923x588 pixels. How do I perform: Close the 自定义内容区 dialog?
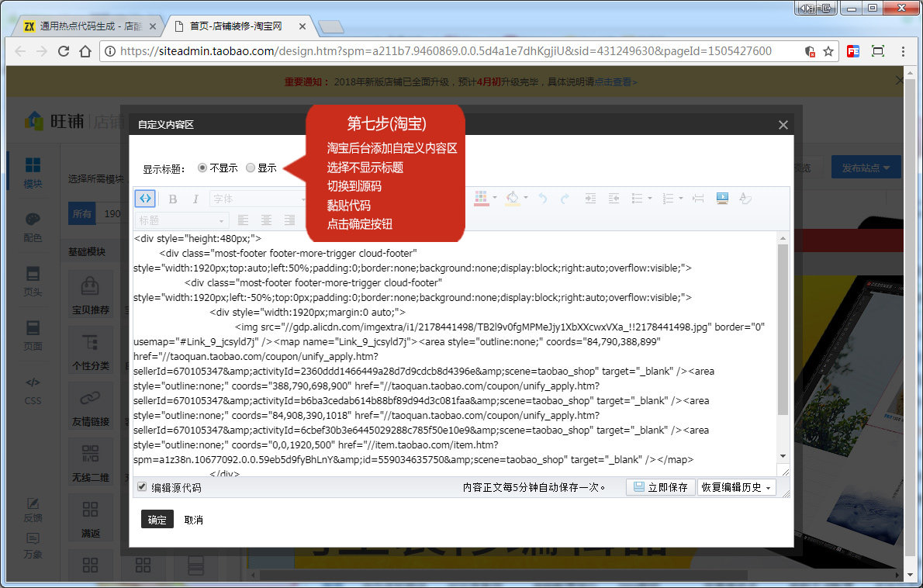tap(783, 125)
